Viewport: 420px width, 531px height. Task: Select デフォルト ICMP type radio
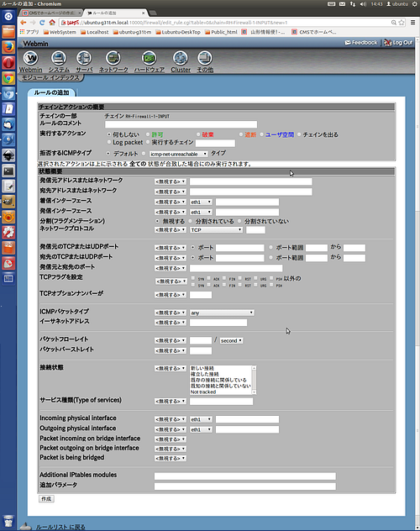[x=108, y=154]
